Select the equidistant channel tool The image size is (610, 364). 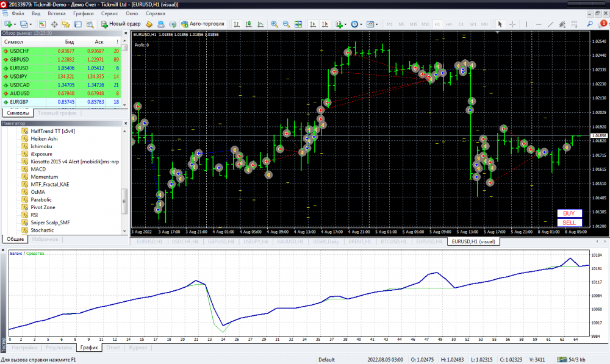click(562, 24)
